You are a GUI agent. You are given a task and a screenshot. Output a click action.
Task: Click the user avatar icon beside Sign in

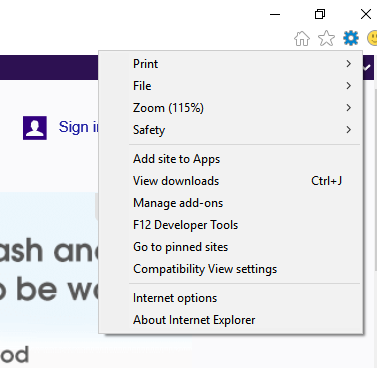[35, 128]
